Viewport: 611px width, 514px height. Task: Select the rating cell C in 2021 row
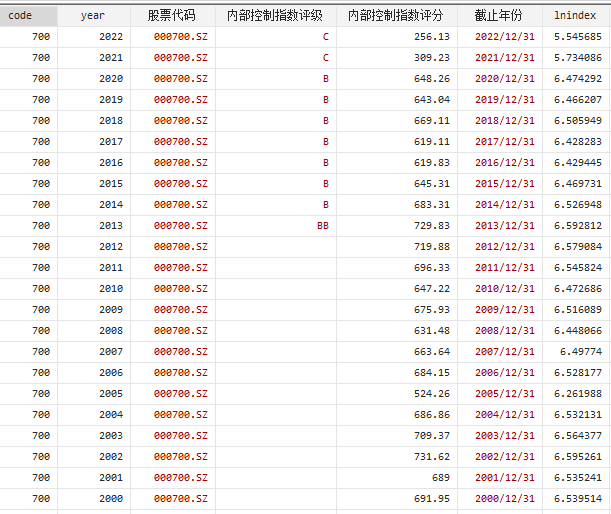(325, 57)
